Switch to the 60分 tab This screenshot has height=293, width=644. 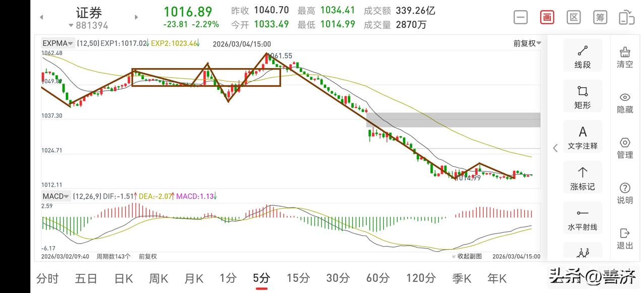click(378, 278)
